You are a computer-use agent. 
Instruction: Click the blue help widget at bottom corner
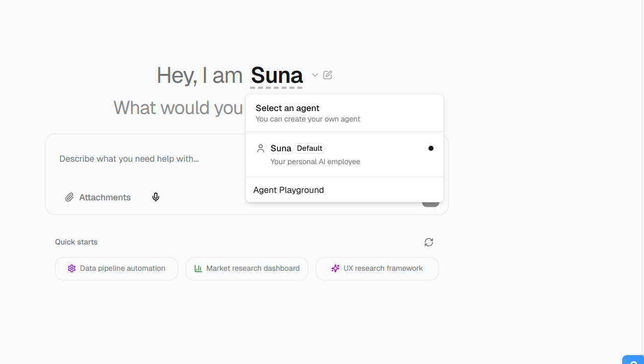(x=633, y=360)
